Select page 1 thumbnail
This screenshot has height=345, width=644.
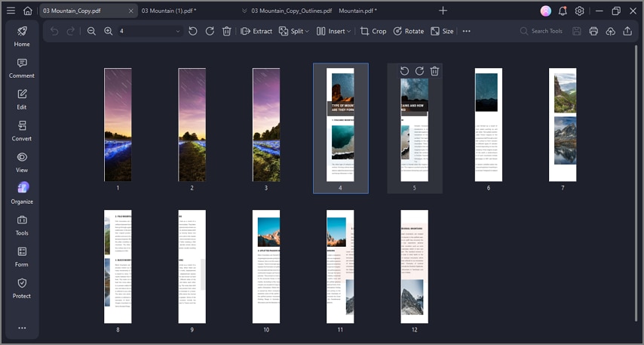pos(118,125)
